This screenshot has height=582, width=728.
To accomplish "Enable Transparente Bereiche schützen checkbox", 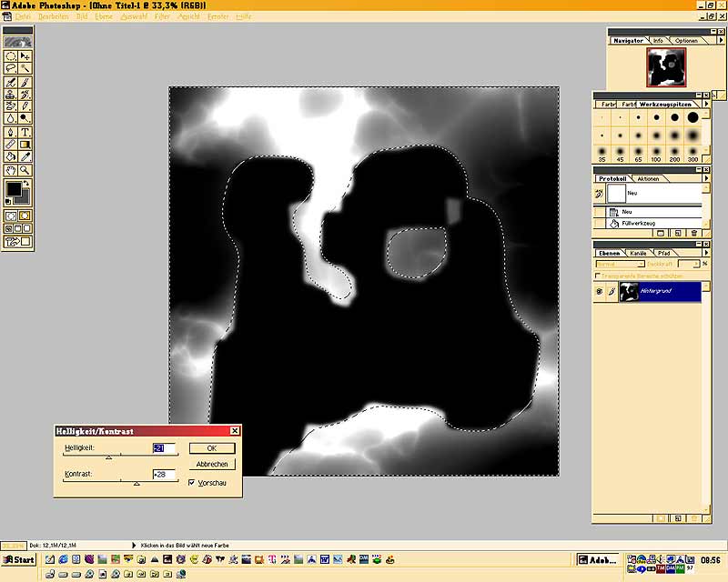I will tap(597, 275).
